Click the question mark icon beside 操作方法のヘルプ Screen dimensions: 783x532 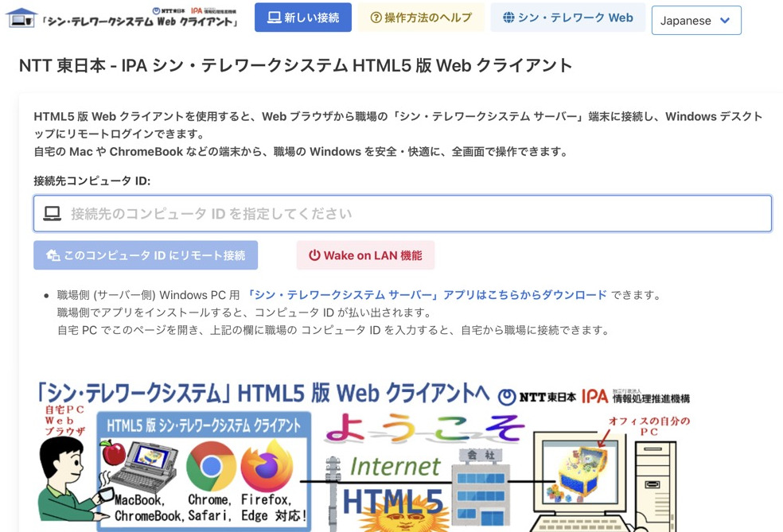[376, 18]
